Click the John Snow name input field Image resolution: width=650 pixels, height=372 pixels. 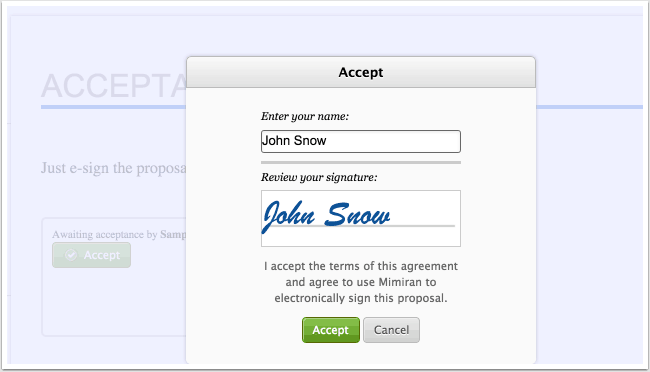(x=361, y=141)
